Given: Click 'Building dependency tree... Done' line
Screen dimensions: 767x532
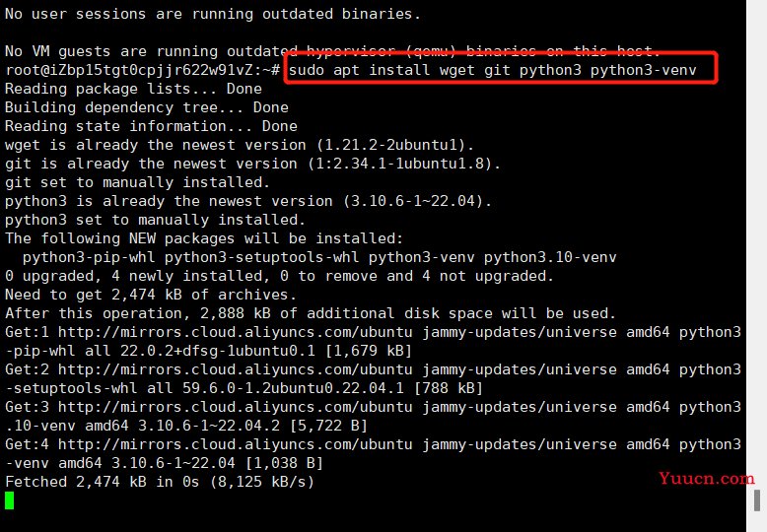Looking at the screenshot, I should (147, 107).
